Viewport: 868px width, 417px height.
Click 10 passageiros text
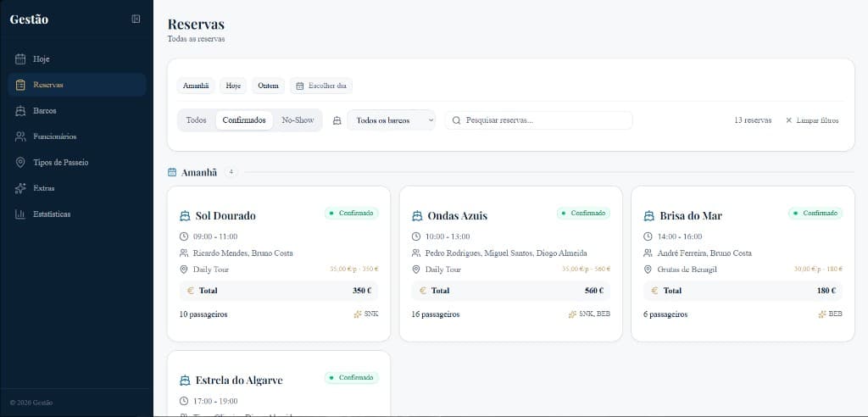pyautogui.click(x=203, y=314)
